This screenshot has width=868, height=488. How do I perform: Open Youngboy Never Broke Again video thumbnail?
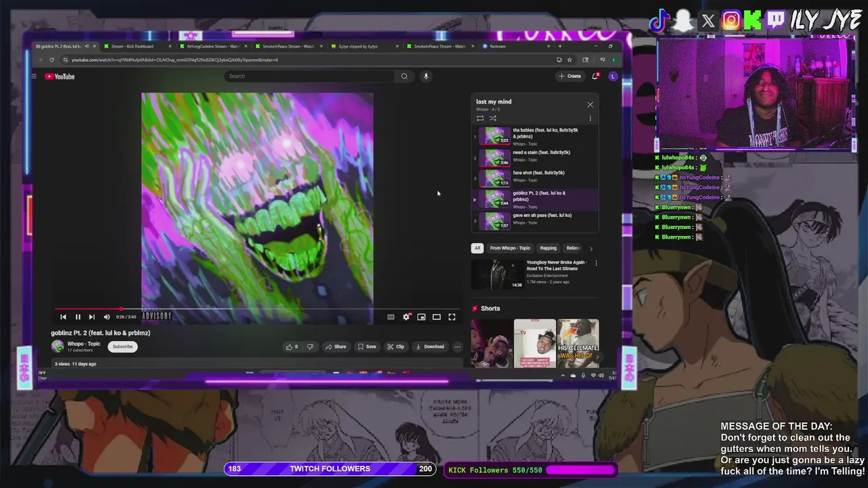point(498,274)
